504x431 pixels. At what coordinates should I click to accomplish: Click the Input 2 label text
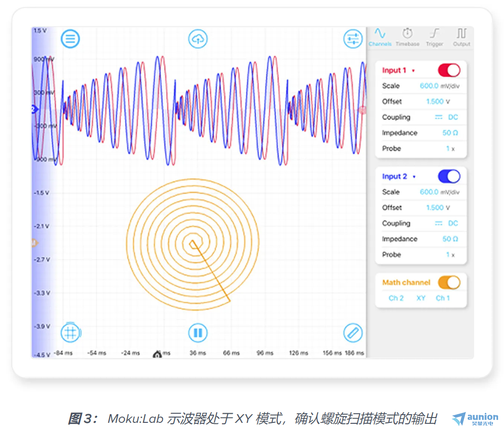coord(394,176)
